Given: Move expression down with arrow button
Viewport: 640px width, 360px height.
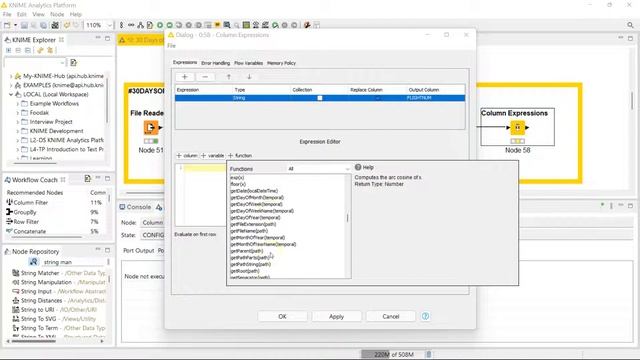Looking at the screenshot, I should pos(249,77).
